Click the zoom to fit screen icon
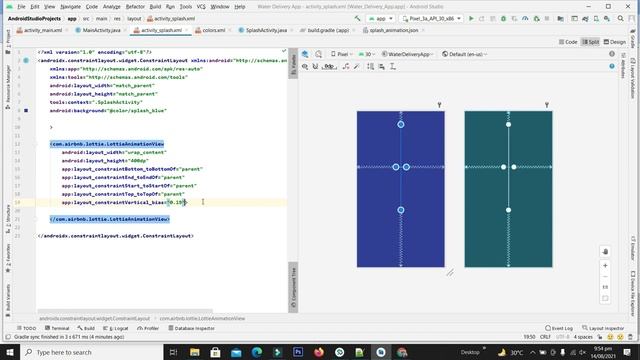 605,298
